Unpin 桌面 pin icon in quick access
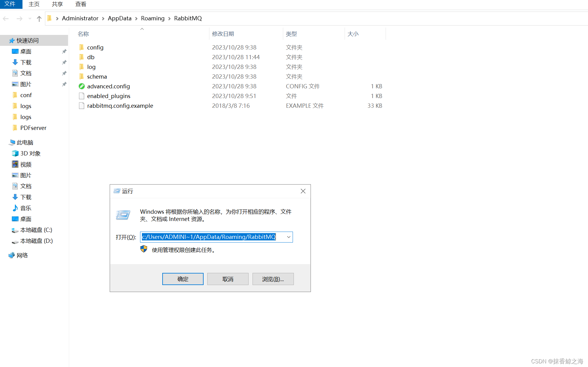This screenshot has height=367, width=588. 64,51
